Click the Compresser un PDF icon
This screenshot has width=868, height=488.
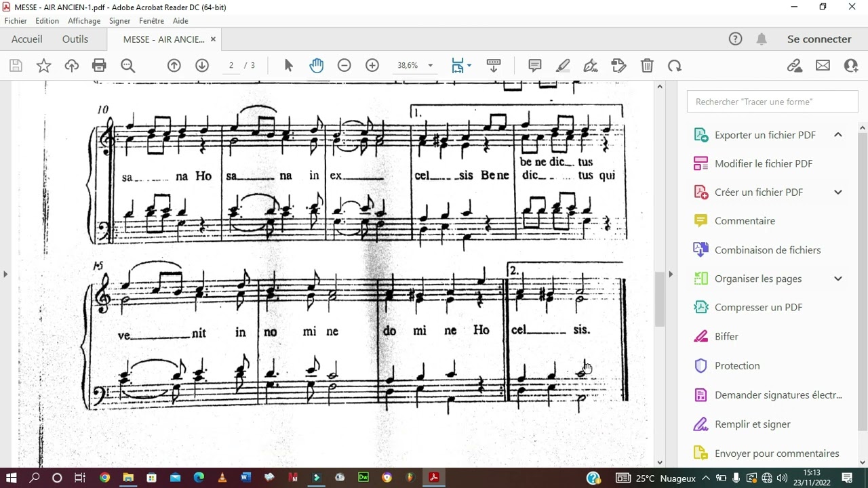tap(701, 307)
